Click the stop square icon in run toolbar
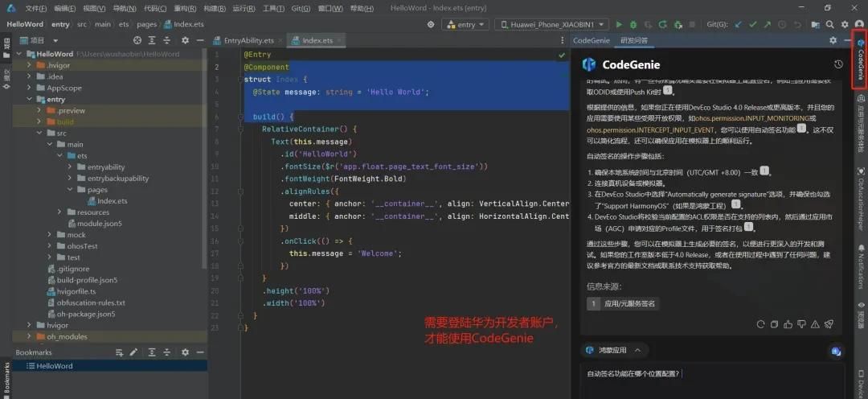868x399 pixels. [x=692, y=24]
